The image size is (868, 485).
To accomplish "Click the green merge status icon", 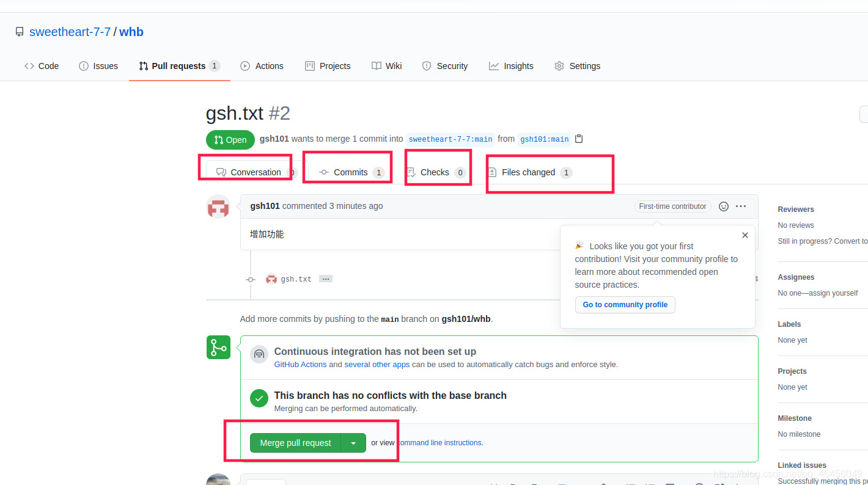I will click(218, 347).
